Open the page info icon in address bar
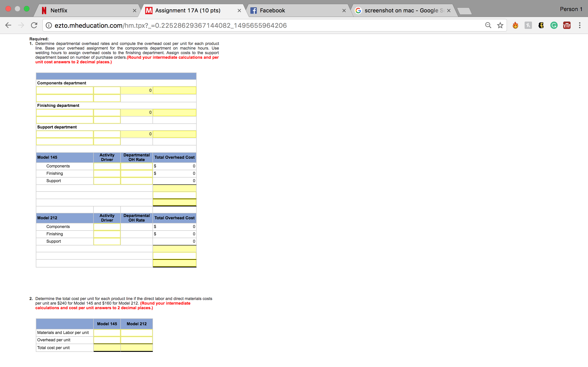This screenshot has height=367, width=588. click(49, 25)
